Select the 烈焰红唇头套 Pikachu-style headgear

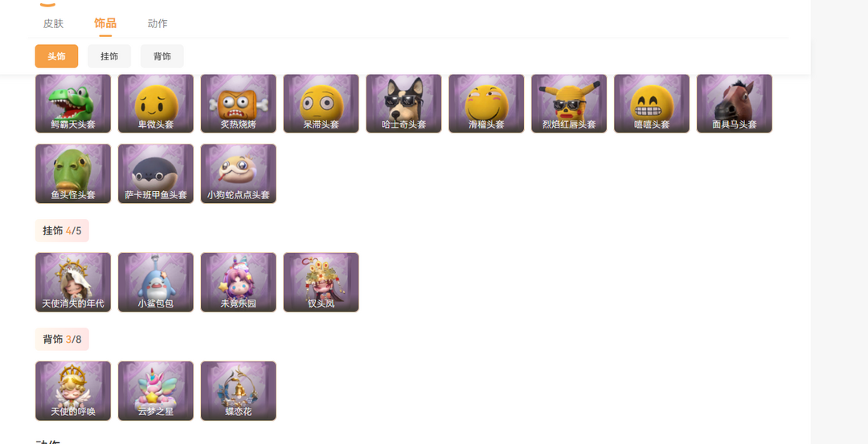(x=569, y=104)
